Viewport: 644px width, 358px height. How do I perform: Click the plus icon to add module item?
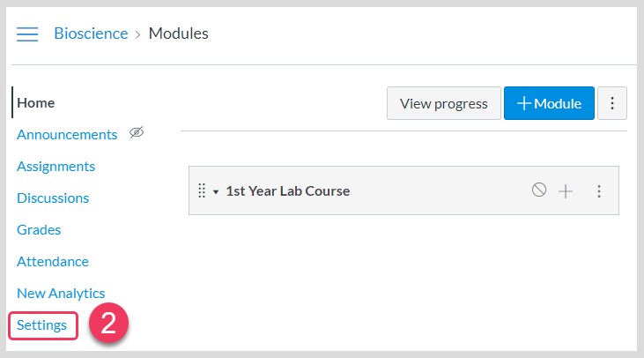coord(566,190)
